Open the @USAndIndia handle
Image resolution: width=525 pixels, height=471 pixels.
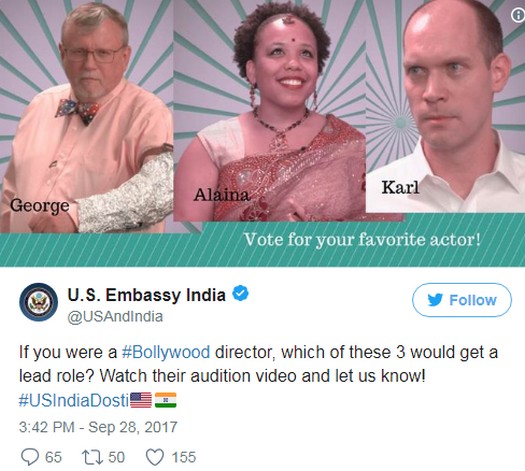(115, 317)
